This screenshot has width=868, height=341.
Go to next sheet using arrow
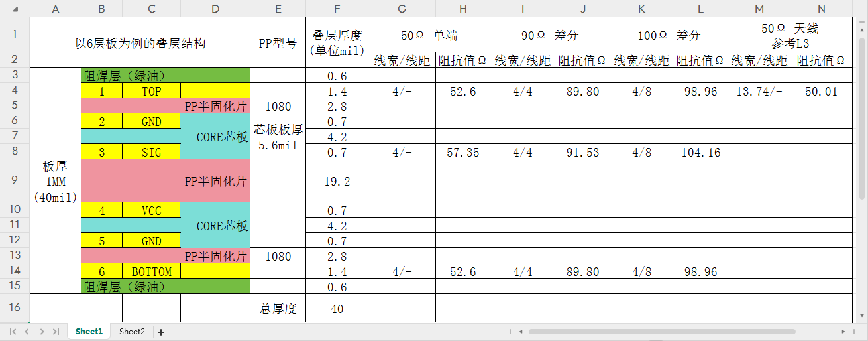coord(42,332)
